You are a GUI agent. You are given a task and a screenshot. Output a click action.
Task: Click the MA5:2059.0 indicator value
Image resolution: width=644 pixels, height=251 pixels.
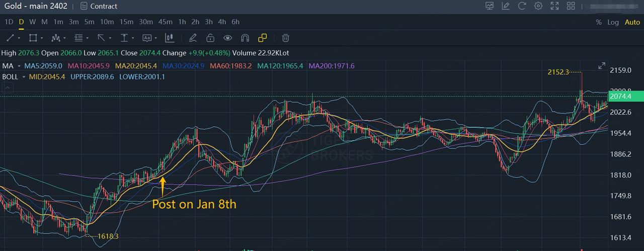[44, 66]
